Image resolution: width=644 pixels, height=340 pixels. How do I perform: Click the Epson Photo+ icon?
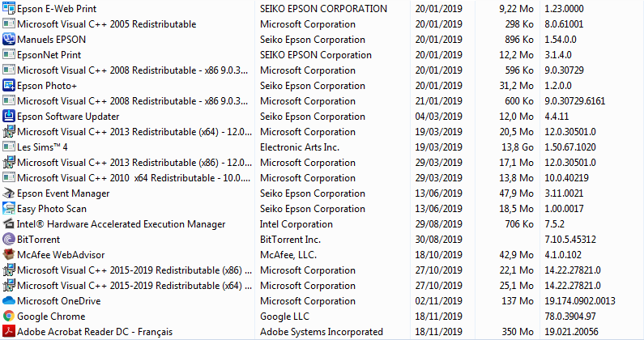click(9, 86)
